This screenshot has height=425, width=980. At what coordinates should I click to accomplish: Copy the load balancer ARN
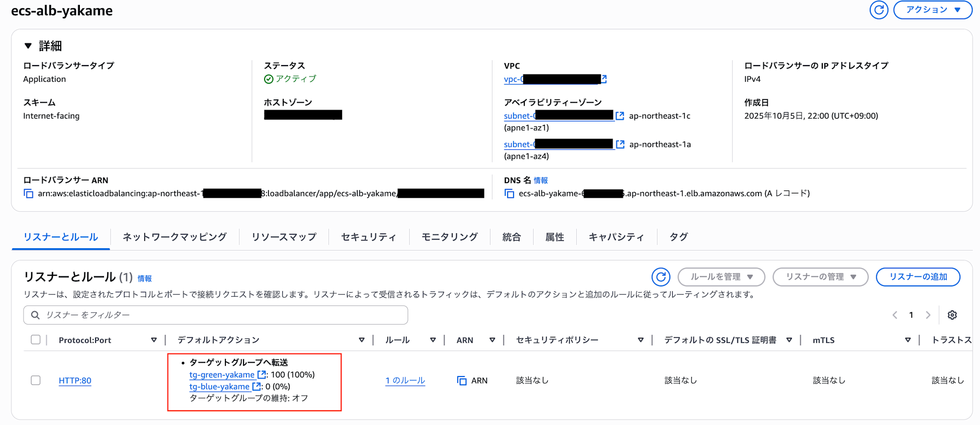point(28,194)
